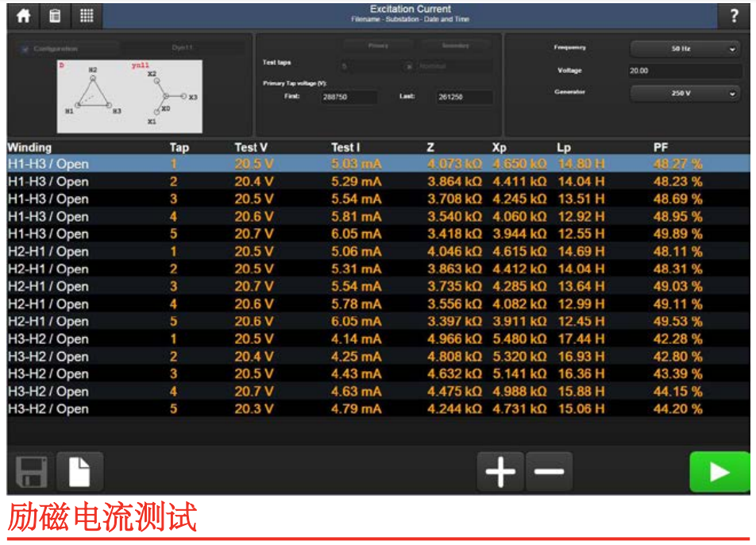Open the Frequency dropdown set to 50 Hz
The image size is (756, 545).
click(685, 50)
